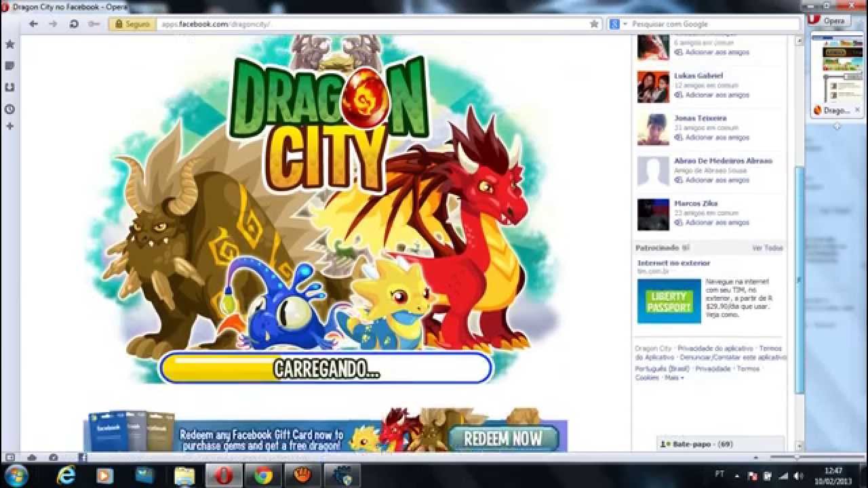
Task: Open the 'Internet no exterior' ad title
Action: coord(673,263)
